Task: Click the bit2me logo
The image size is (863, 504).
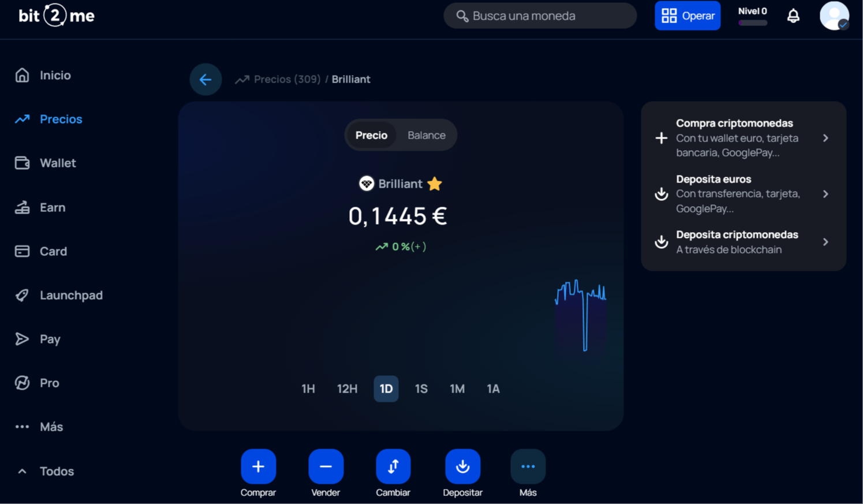Action: pyautogui.click(x=57, y=16)
